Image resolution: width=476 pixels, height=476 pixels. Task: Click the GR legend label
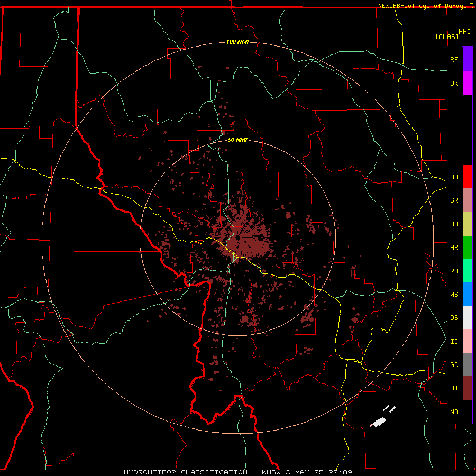coord(454,200)
